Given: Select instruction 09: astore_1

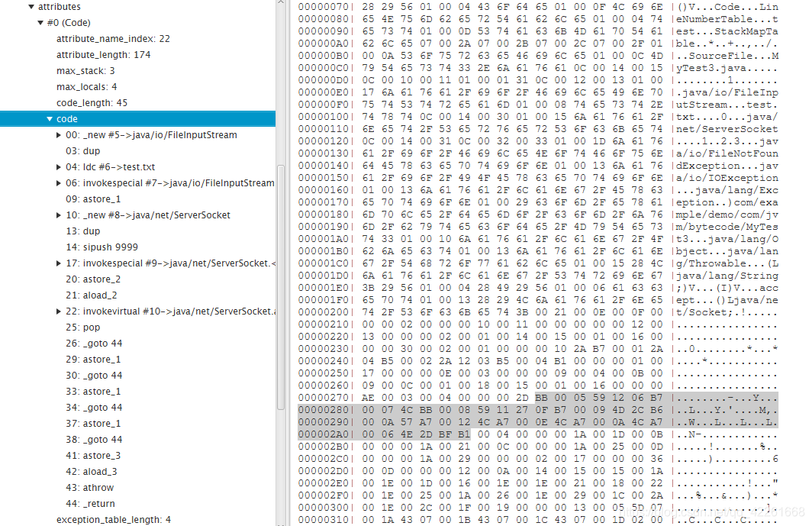Looking at the screenshot, I should [93, 199].
